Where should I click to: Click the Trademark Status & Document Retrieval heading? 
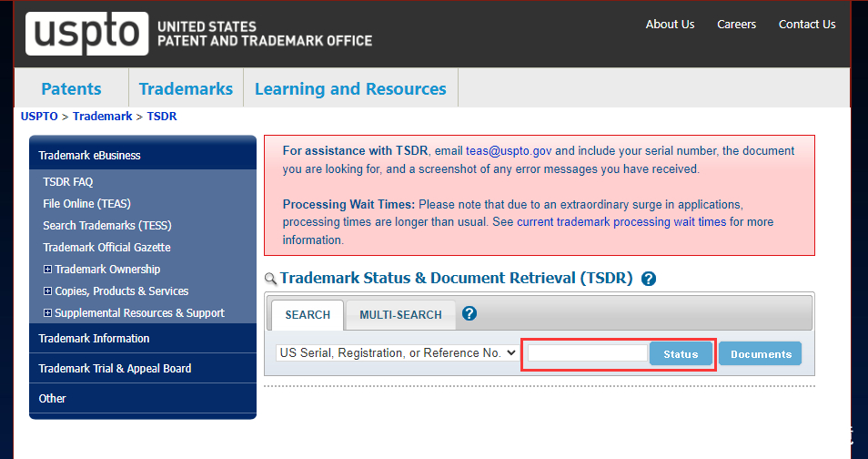click(x=456, y=278)
